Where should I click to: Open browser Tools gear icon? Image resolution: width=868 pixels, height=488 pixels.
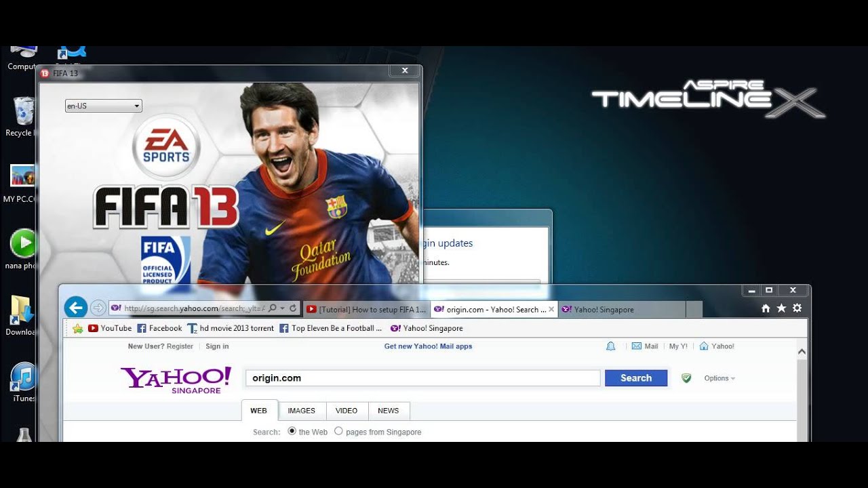[x=797, y=308]
